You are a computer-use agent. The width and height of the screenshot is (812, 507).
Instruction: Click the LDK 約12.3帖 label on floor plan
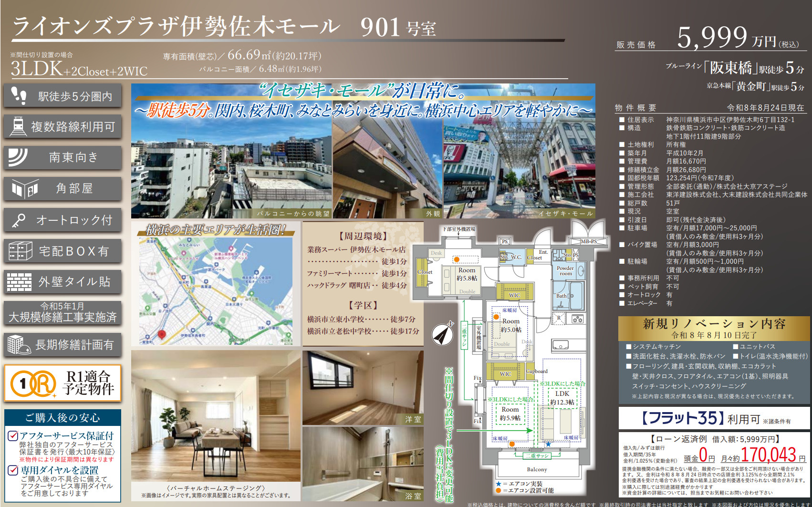(562, 398)
